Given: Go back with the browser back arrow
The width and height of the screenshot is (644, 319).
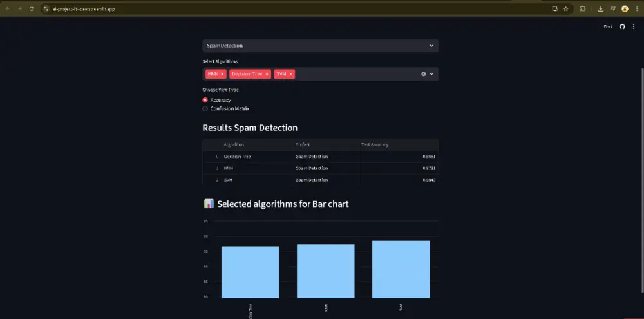Looking at the screenshot, I should pos(7,8).
